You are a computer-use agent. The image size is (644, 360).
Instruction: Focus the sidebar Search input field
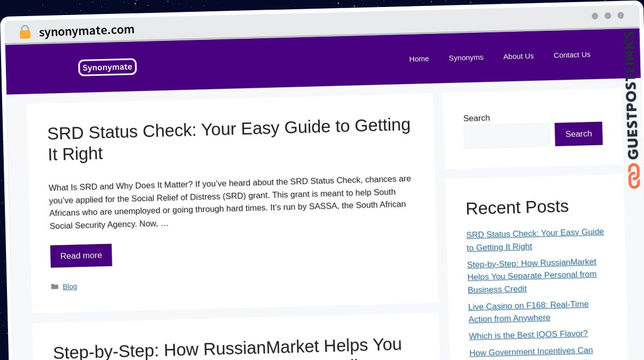[x=507, y=135]
